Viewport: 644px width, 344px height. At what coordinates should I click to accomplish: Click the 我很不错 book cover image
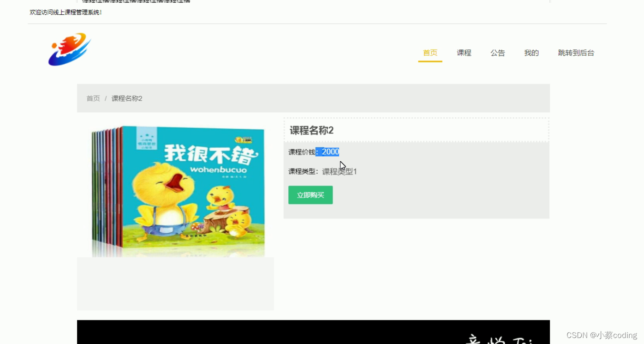click(x=178, y=191)
